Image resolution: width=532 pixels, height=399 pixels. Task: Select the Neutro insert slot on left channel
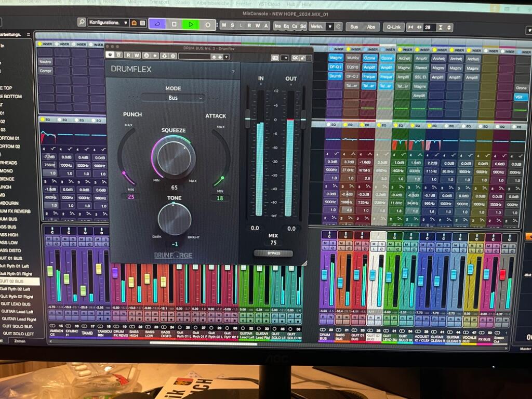[x=46, y=62]
